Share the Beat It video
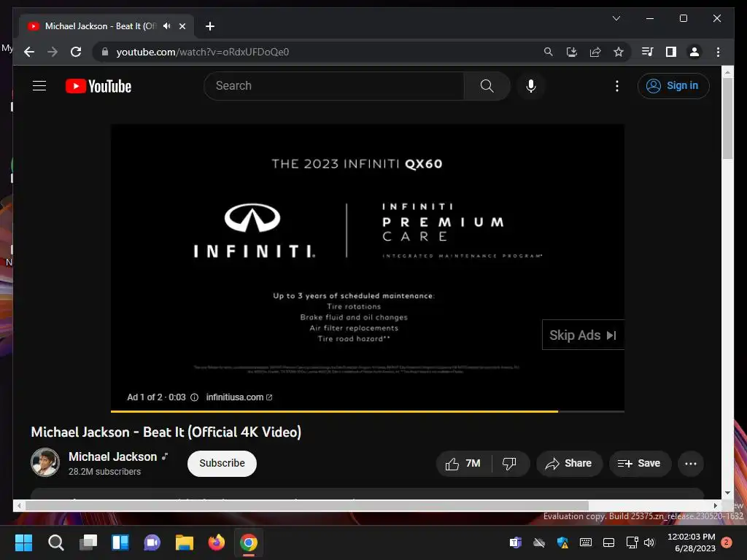Viewport: 747px width, 560px height. click(569, 463)
